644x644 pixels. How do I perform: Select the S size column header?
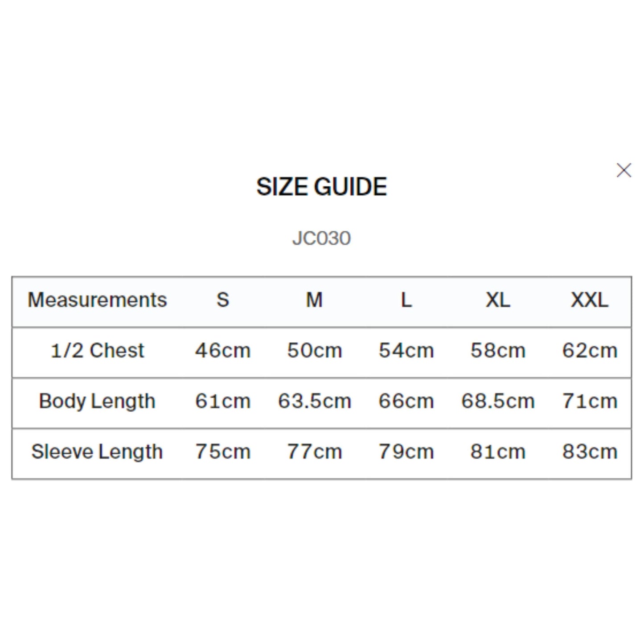click(x=223, y=300)
